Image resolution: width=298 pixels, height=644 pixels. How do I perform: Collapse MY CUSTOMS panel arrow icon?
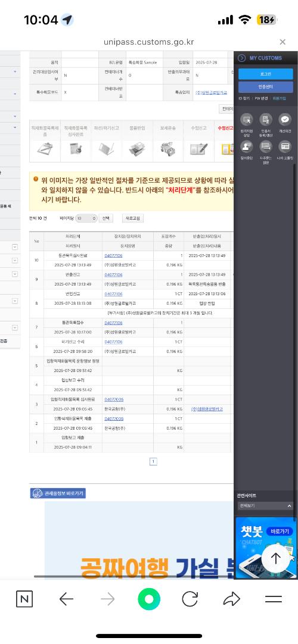coord(242,58)
